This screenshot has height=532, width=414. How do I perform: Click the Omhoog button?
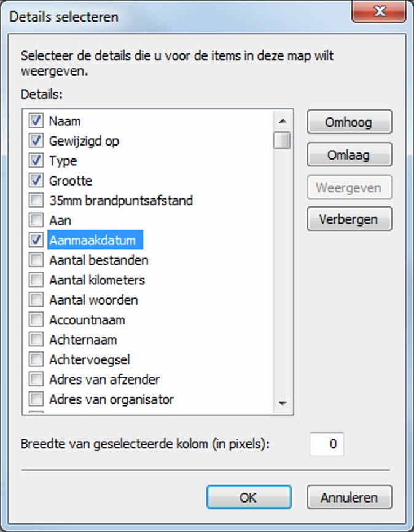click(348, 122)
